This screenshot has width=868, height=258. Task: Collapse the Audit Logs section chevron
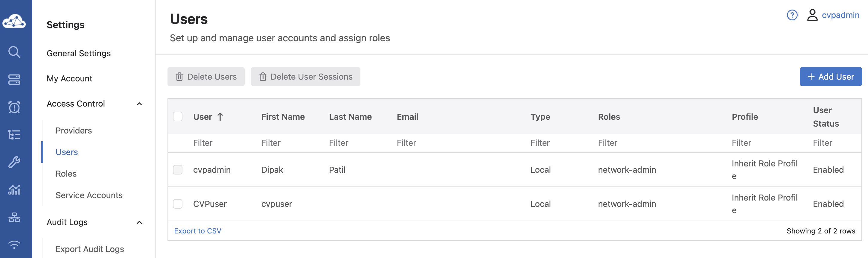[139, 222]
